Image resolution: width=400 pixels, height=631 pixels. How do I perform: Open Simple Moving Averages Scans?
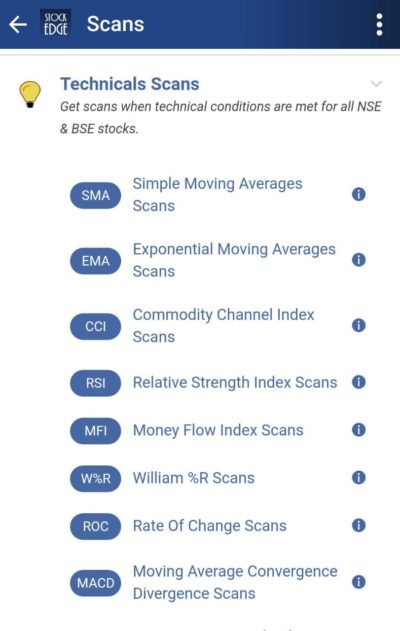pos(217,195)
